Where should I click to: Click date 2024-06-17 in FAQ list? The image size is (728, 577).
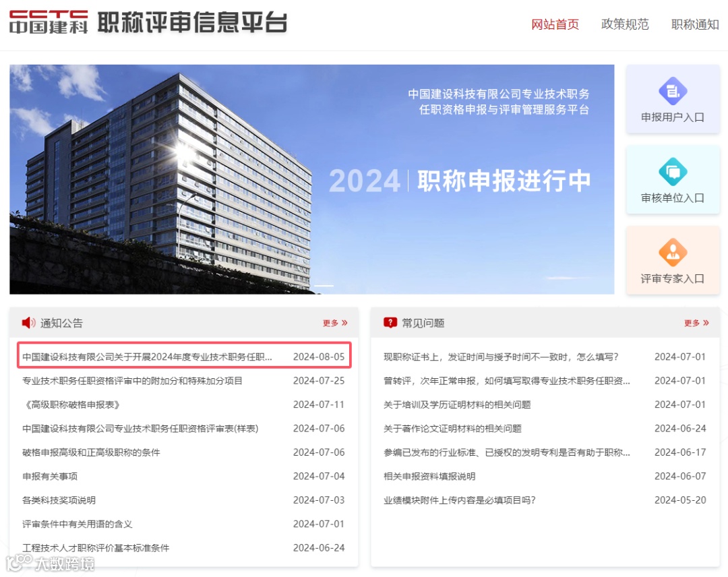click(x=680, y=452)
